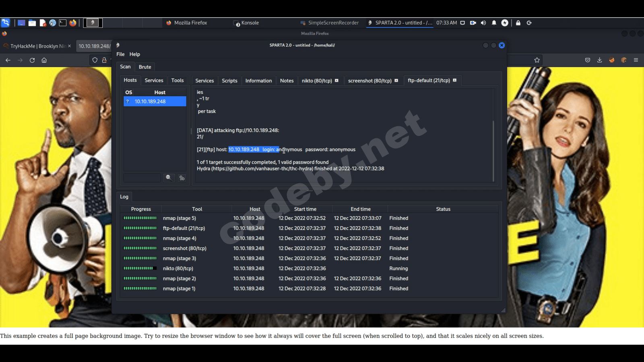Launch Firefox from the panel launcher

click(x=73, y=23)
